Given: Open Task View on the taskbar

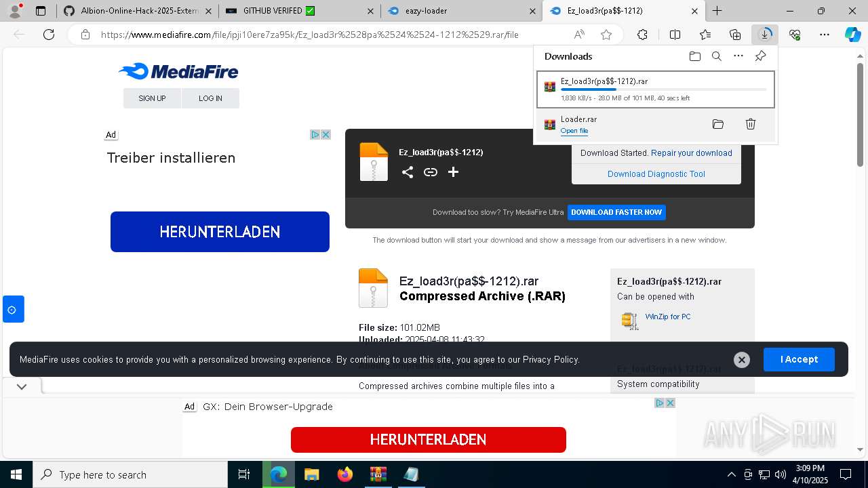Looking at the screenshot, I should click(244, 474).
